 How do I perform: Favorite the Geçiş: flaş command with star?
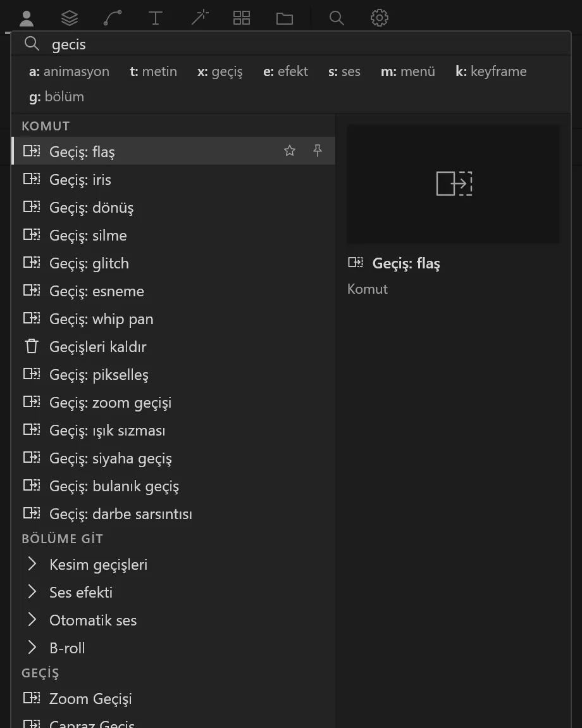[x=290, y=151]
